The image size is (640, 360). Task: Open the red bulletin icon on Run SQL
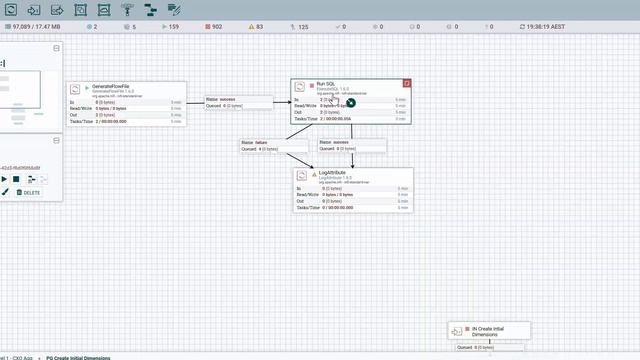click(x=407, y=83)
